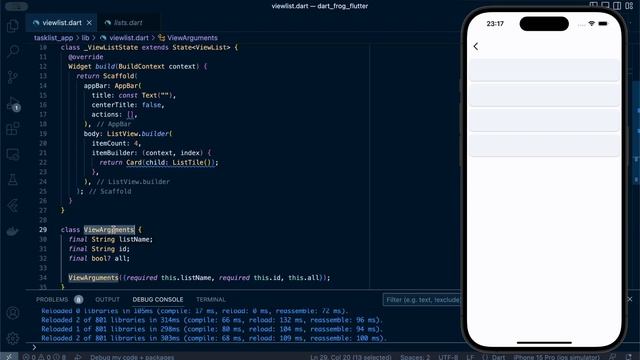
Task: Open the Testing flask view
Action: 13,180
